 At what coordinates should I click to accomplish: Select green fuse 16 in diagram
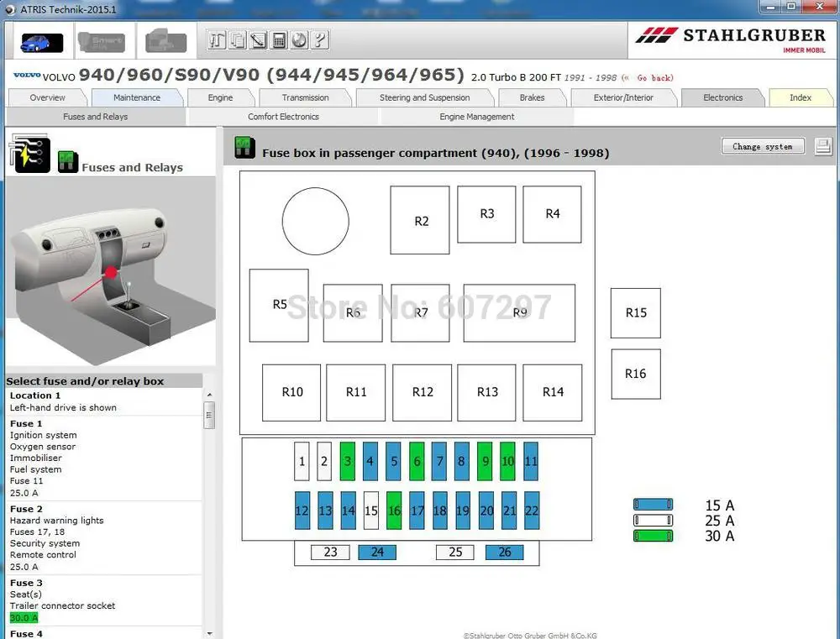[x=394, y=511]
